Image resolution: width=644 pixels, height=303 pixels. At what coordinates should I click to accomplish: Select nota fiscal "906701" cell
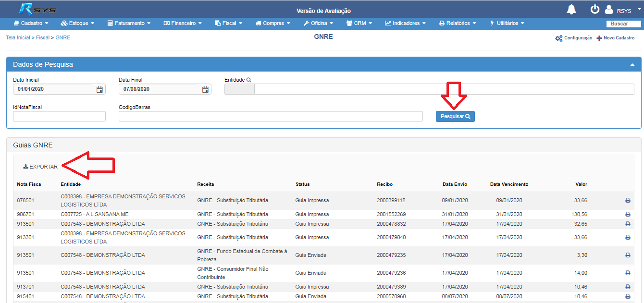tap(25, 214)
